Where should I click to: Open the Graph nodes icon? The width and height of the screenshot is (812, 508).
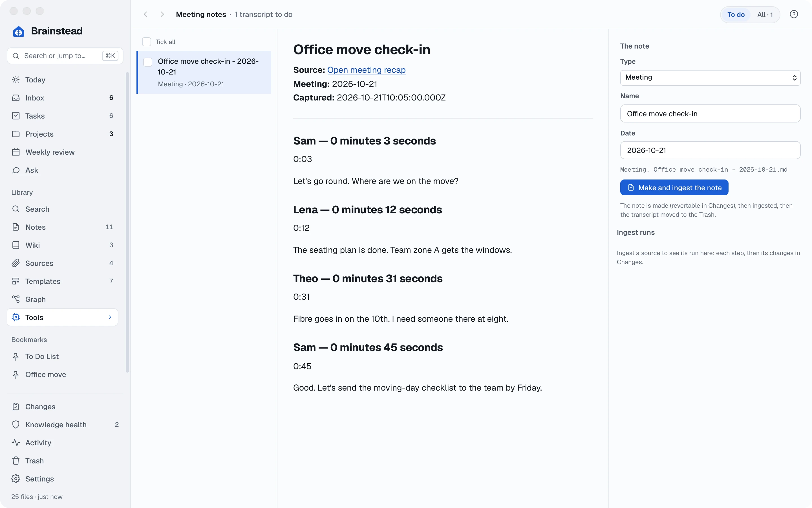[16, 299]
